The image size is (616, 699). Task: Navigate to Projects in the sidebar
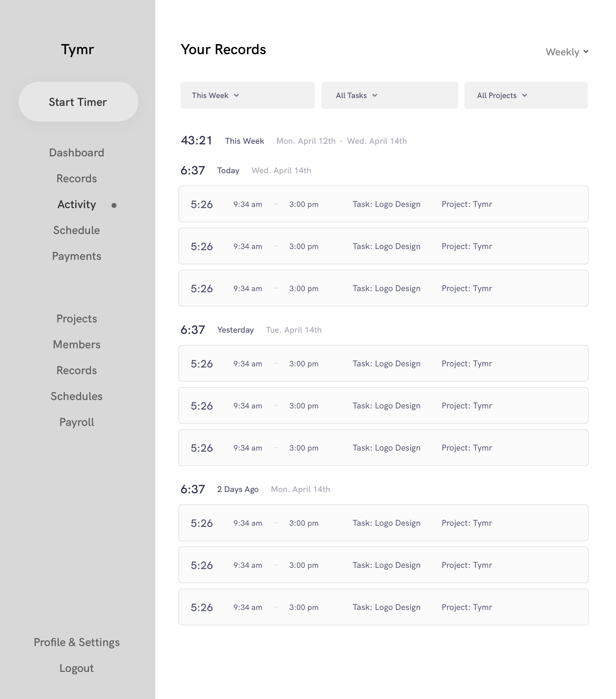[x=77, y=319]
